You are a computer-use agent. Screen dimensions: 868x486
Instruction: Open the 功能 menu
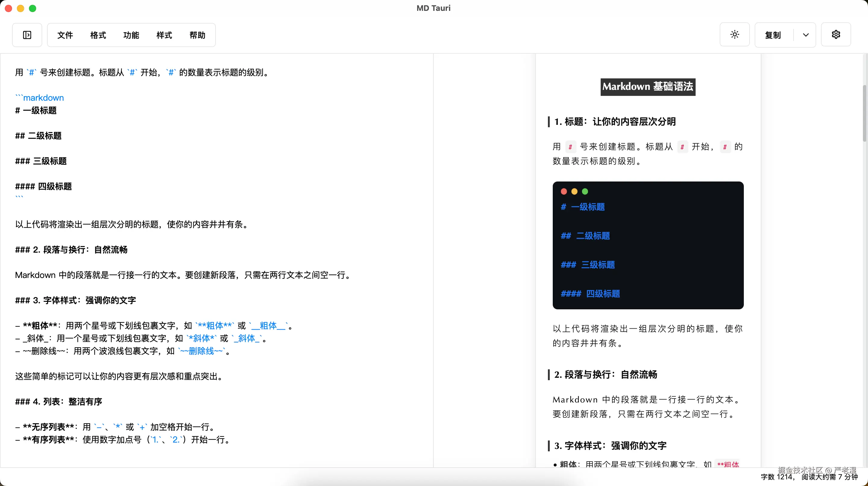131,35
